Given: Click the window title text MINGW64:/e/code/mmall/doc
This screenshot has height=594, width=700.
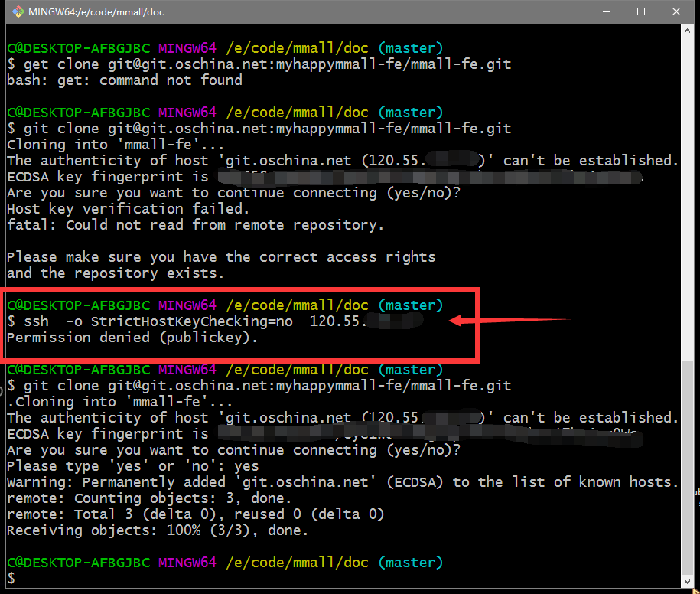Looking at the screenshot, I should pos(96,12).
